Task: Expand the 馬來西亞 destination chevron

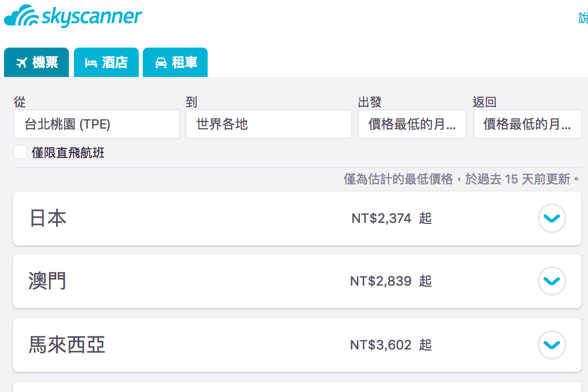Action: (x=552, y=345)
